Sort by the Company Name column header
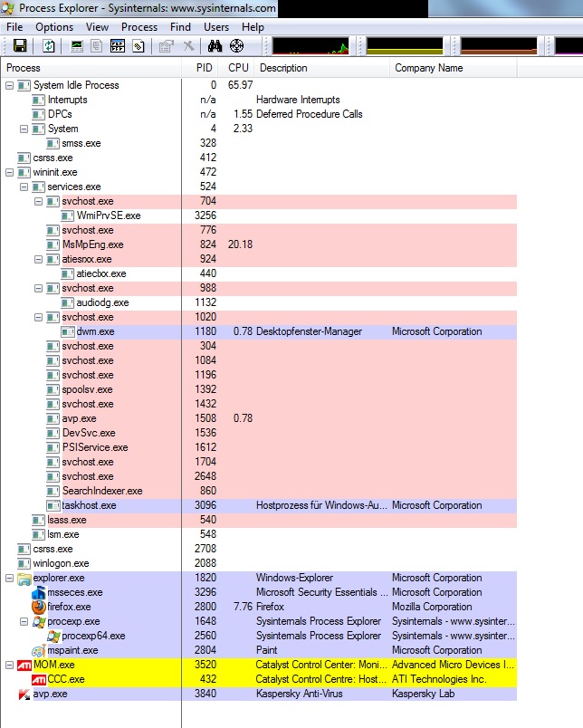 (453, 68)
